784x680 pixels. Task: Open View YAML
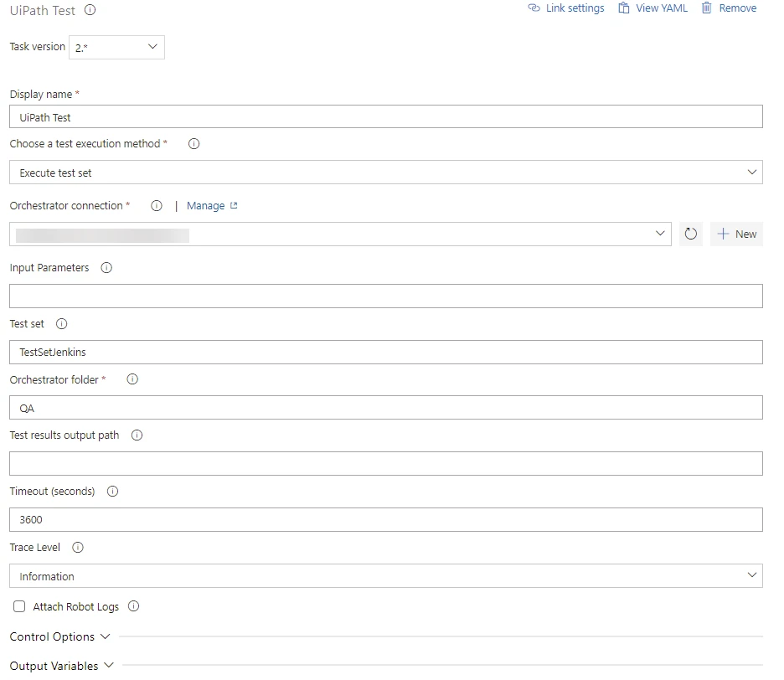[652, 8]
